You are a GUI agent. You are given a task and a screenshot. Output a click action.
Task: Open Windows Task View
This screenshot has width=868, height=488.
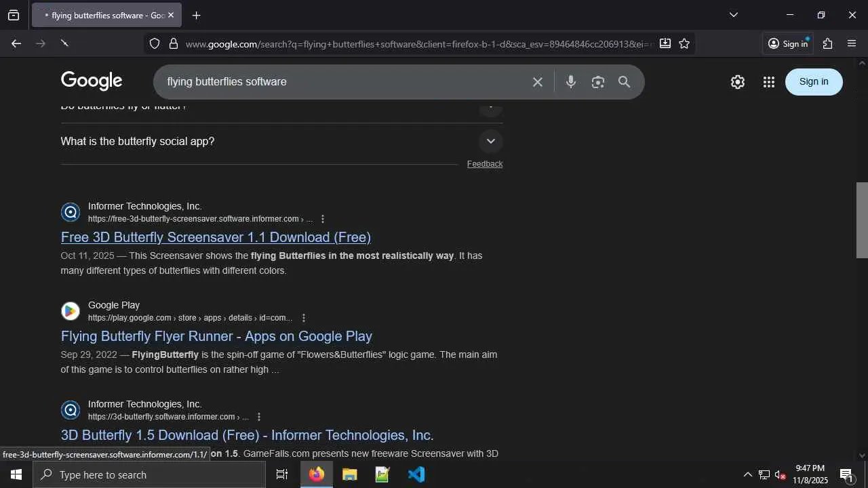pyautogui.click(x=282, y=474)
